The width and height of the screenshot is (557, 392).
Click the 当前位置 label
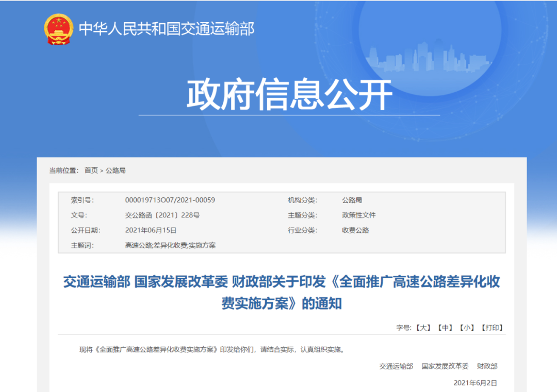[63, 171]
